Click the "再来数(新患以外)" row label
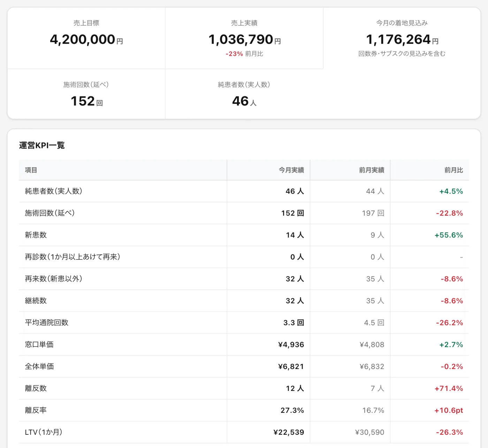This screenshot has width=488, height=448. tap(53, 279)
